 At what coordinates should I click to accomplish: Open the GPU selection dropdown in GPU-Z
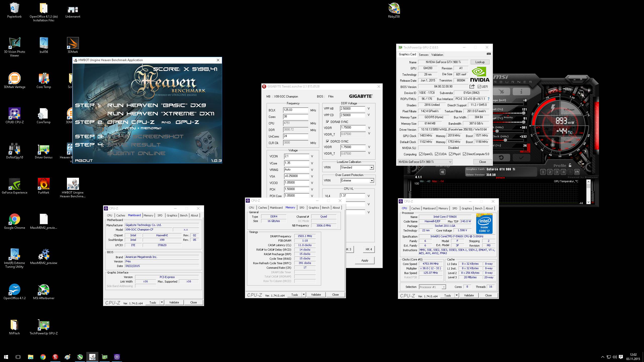(425, 162)
